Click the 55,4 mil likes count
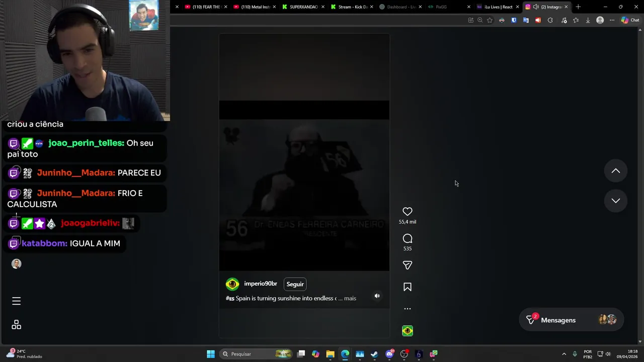This screenshot has height=362, width=644. (x=408, y=222)
